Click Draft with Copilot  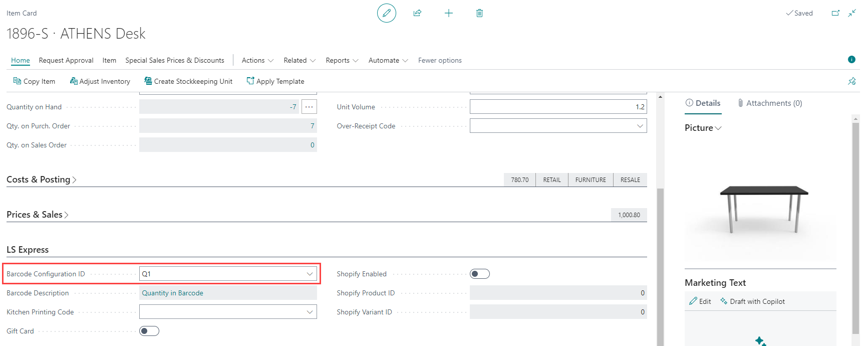coord(752,301)
